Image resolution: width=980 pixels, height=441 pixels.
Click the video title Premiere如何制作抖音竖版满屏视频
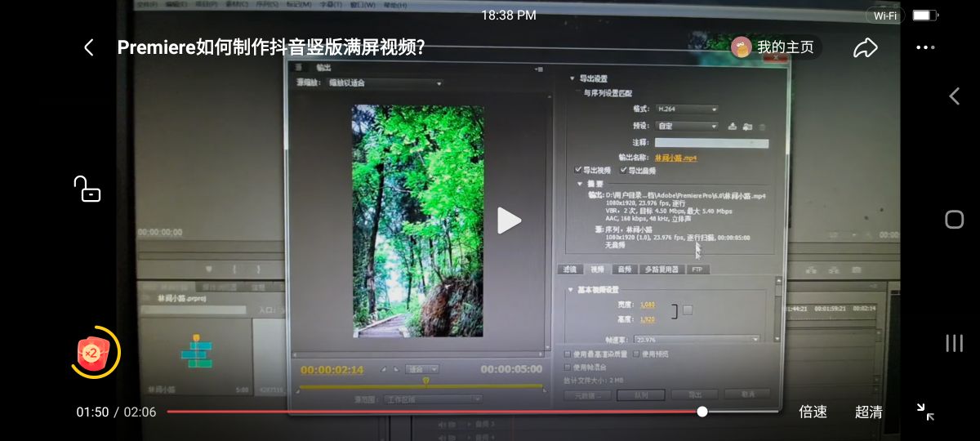click(x=270, y=47)
